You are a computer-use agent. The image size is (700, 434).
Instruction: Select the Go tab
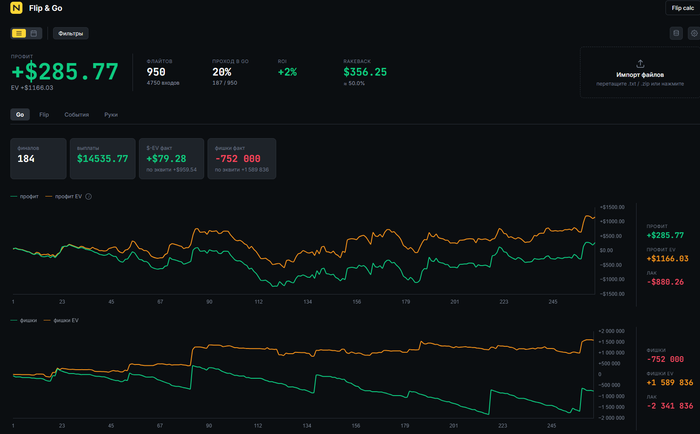click(x=20, y=115)
